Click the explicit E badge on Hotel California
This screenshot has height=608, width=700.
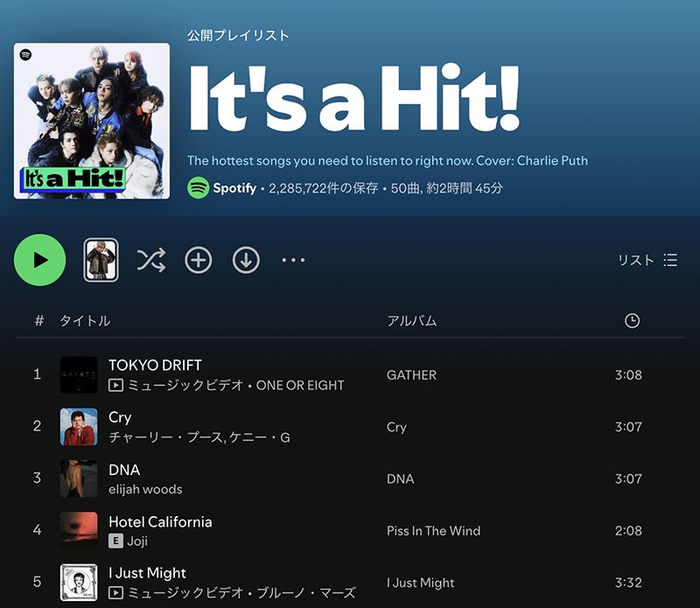115,542
